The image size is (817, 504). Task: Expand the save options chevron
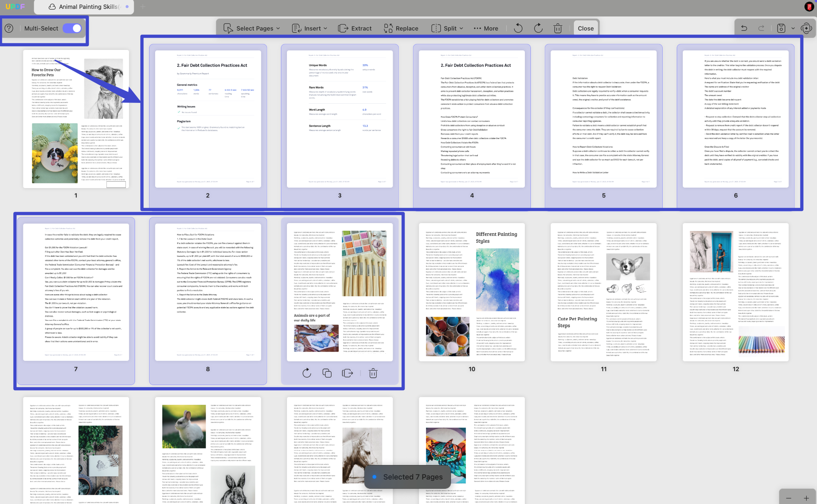pyautogui.click(x=793, y=28)
